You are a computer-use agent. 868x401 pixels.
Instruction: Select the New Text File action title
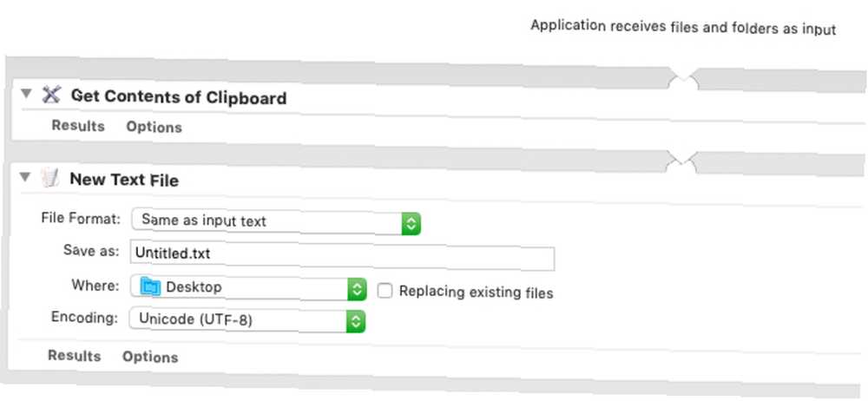tap(124, 180)
